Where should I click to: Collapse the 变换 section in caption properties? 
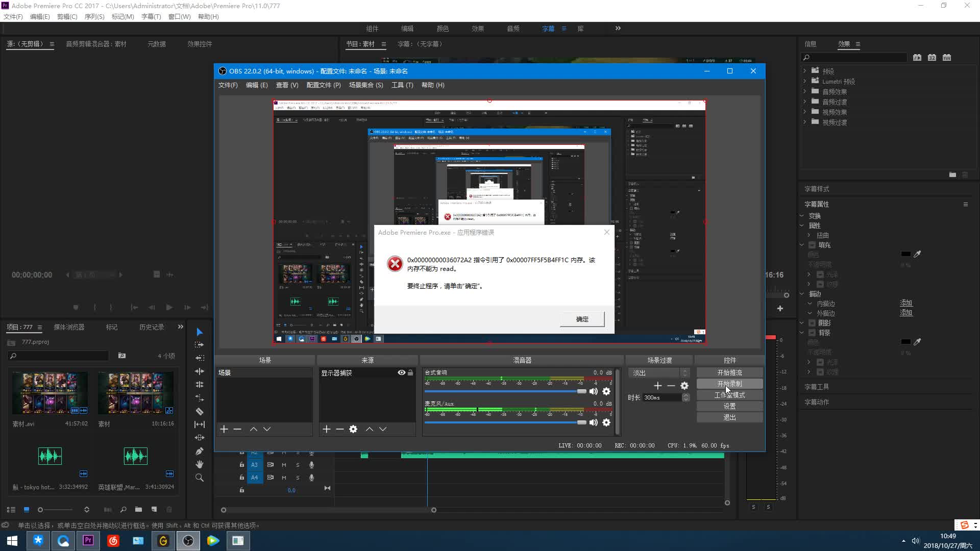pyautogui.click(x=802, y=216)
